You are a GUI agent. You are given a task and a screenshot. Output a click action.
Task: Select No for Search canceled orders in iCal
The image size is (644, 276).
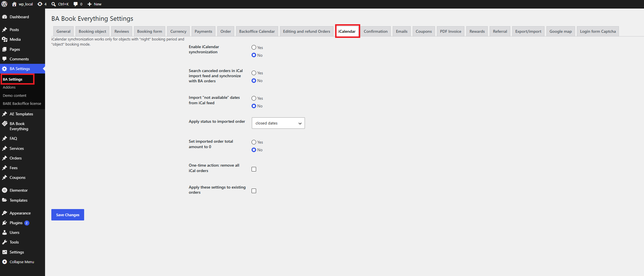pos(254,81)
